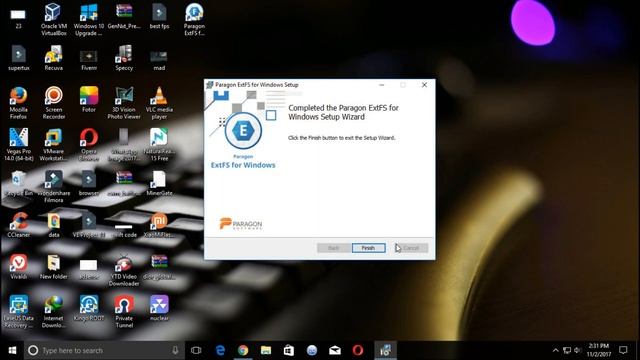This screenshot has width=640, height=360.
Task: Open YTD Video Downloader desktop icon
Action: point(124,270)
